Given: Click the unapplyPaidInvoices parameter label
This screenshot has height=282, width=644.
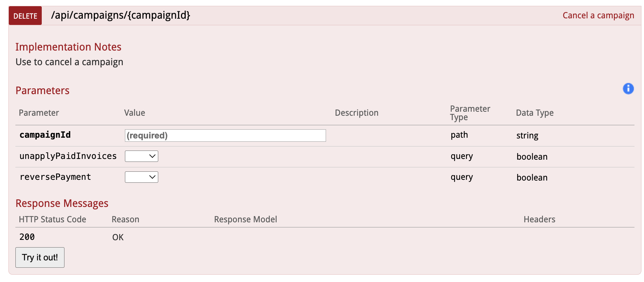Looking at the screenshot, I should point(68,156).
